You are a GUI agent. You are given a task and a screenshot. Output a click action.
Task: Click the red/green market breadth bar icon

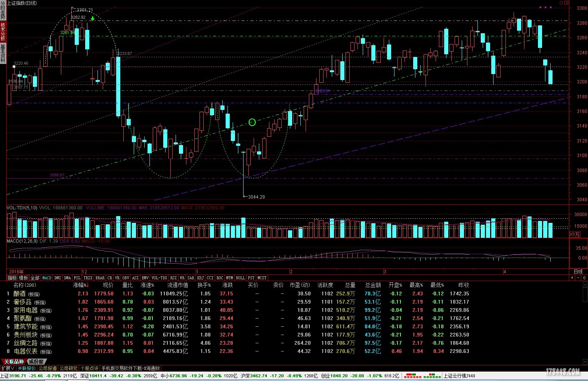(x=423, y=376)
